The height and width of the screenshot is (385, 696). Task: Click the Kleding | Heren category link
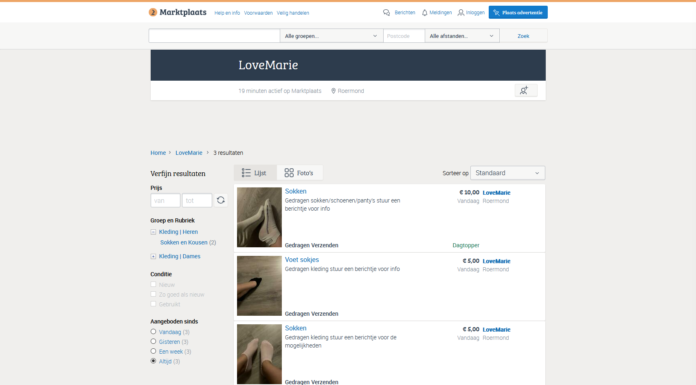(178, 232)
